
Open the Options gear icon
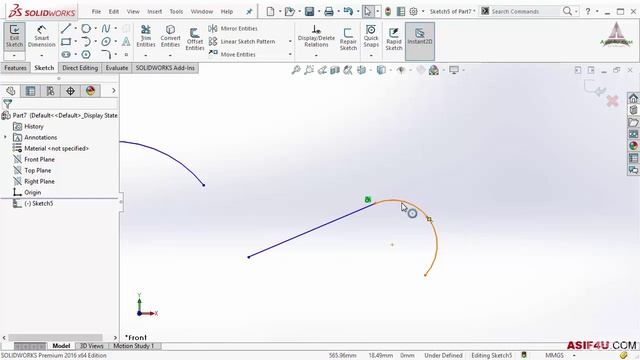coord(413,11)
